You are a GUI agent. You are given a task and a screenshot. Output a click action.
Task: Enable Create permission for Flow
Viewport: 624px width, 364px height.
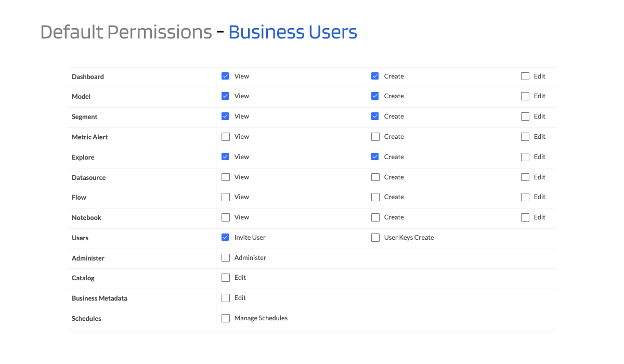tap(375, 197)
